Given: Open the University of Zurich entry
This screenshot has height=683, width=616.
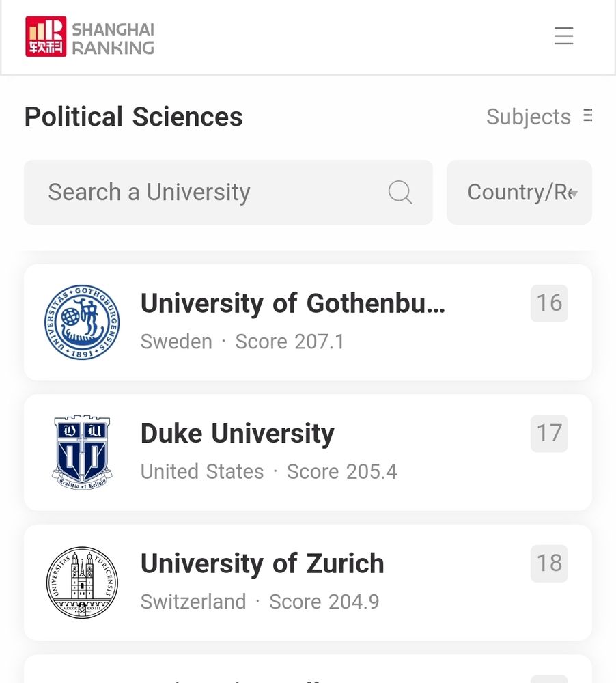Looking at the screenshot, I should (307, 583).
